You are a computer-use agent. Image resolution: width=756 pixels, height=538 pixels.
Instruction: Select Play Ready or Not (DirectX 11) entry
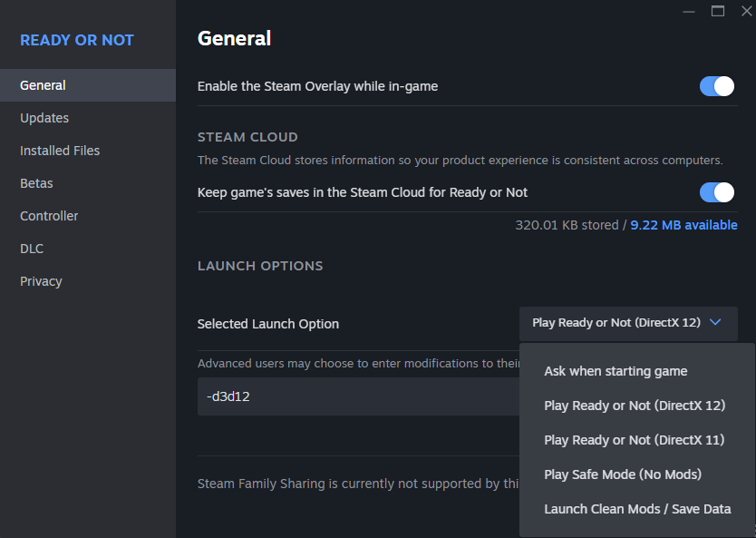[x=635, y=440]
